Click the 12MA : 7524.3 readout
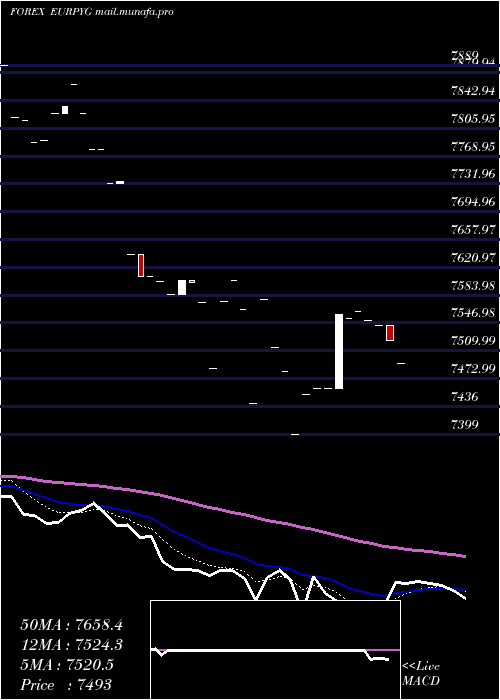This screenshot has width=500, height=700. click(x=71, y=645)
